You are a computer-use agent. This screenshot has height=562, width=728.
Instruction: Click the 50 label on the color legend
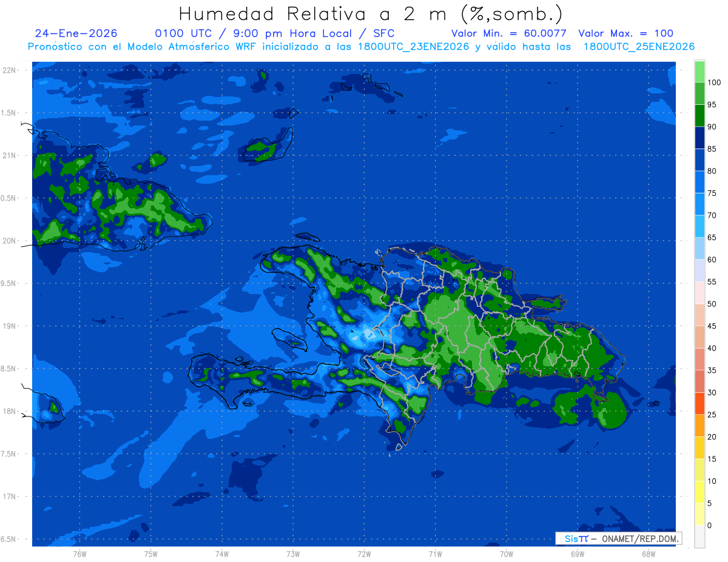pos(712,304)
